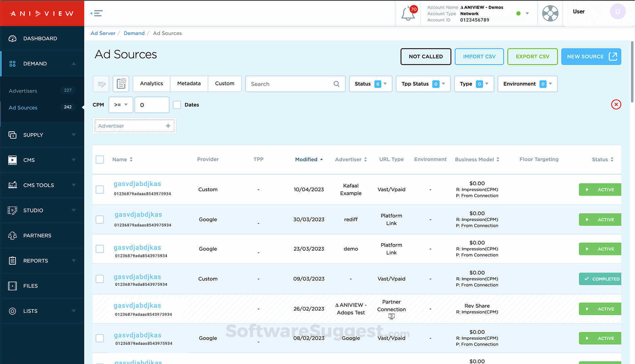Check the first gasvdjabdjkas row checkbox
This screenshot has height=364, width=635.
pyautogui.click(x=99, y=189)
